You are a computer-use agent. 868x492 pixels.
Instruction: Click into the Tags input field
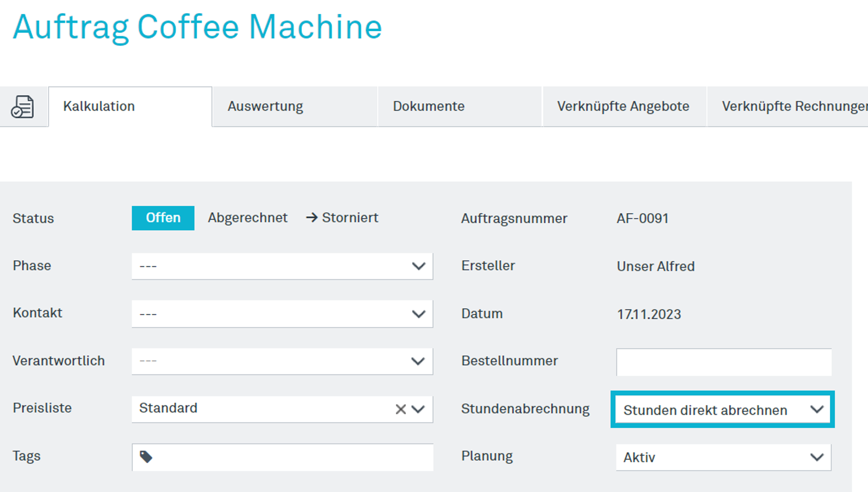283,457
